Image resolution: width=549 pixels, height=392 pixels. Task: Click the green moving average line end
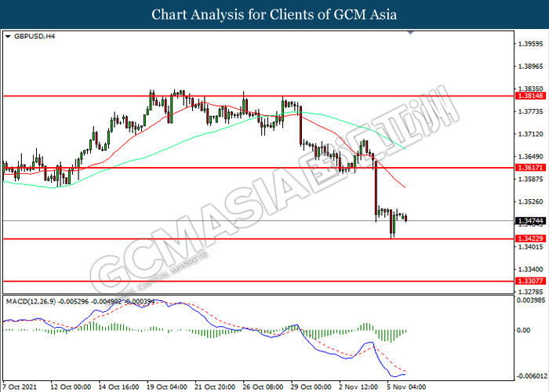coord(405,148)
